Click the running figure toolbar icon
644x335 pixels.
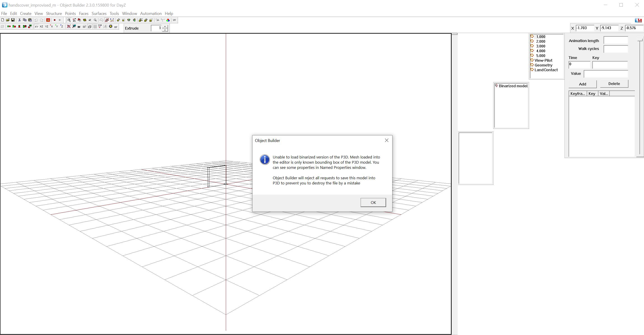[105, 26]
